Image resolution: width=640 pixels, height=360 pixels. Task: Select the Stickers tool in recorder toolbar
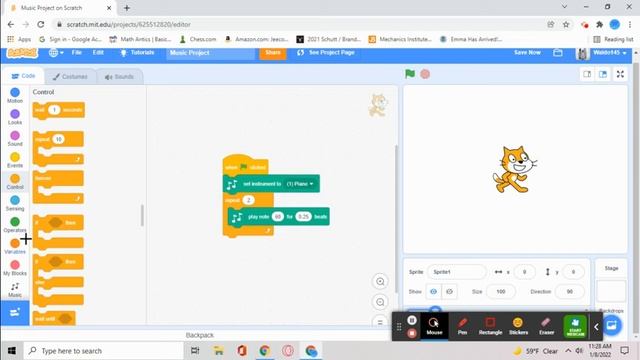pos(518,326)
